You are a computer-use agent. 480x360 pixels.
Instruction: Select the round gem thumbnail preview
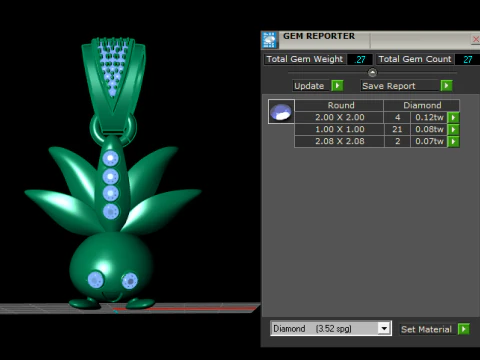[x=281, y=112]
